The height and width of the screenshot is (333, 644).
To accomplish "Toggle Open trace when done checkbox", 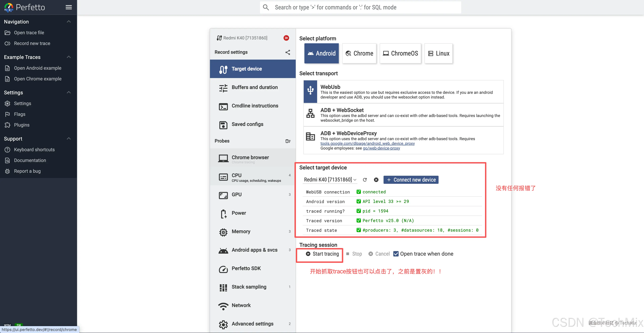I will (x=396, y=254).
